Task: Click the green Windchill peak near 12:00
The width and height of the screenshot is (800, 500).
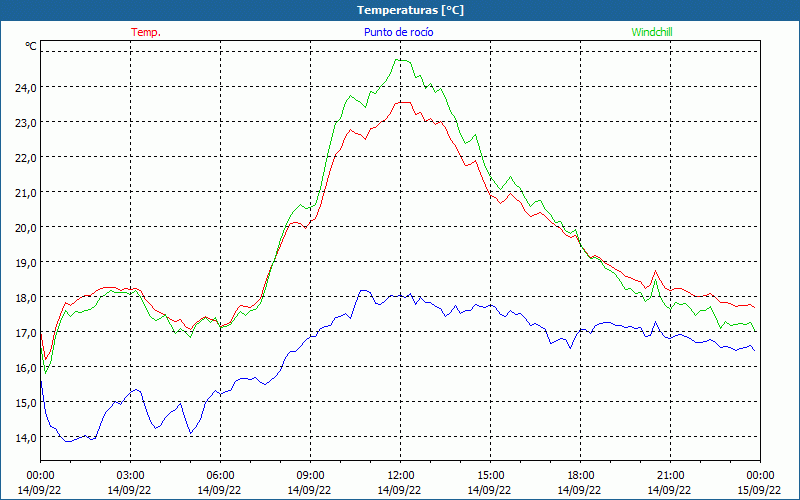Action: [401, 60]
